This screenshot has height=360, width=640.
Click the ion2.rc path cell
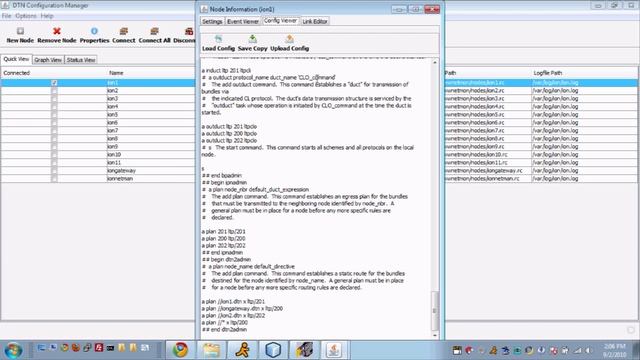click(x=488, y=91)
